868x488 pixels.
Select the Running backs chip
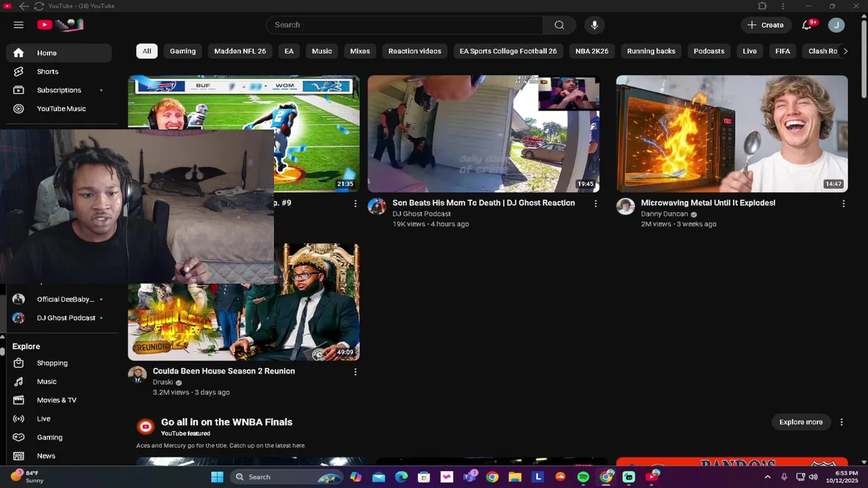point(651,51)
